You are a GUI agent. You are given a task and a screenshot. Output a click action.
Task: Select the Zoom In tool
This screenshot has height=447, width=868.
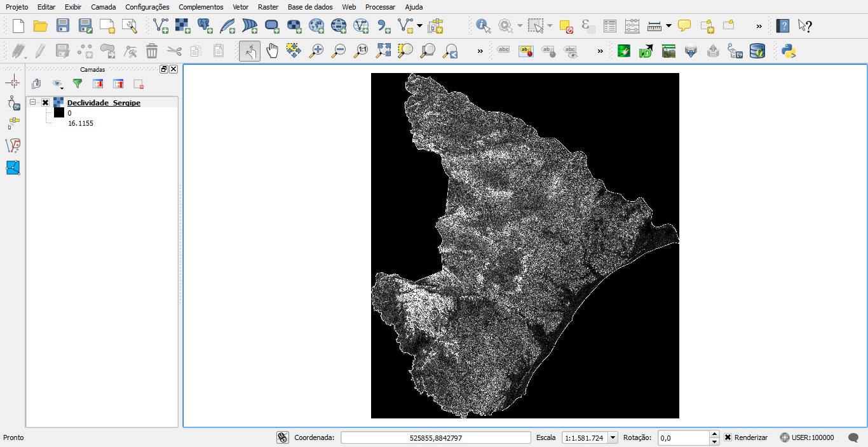tap(316, 51)
